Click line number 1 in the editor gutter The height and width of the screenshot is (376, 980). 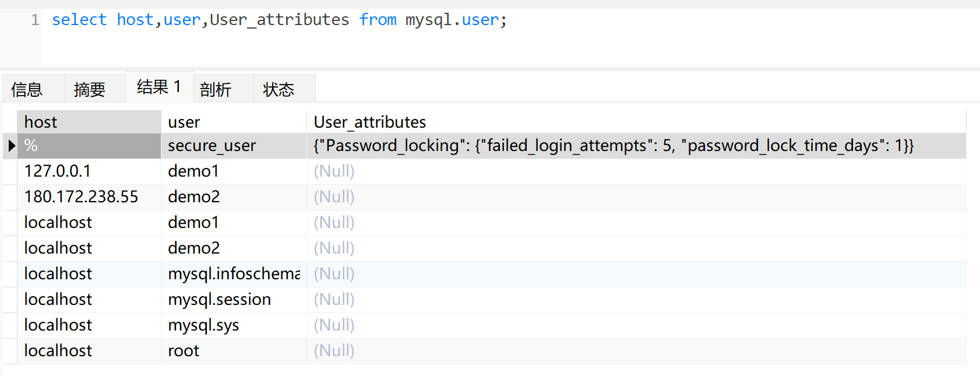pyautogui.click(x=35, y=20)
